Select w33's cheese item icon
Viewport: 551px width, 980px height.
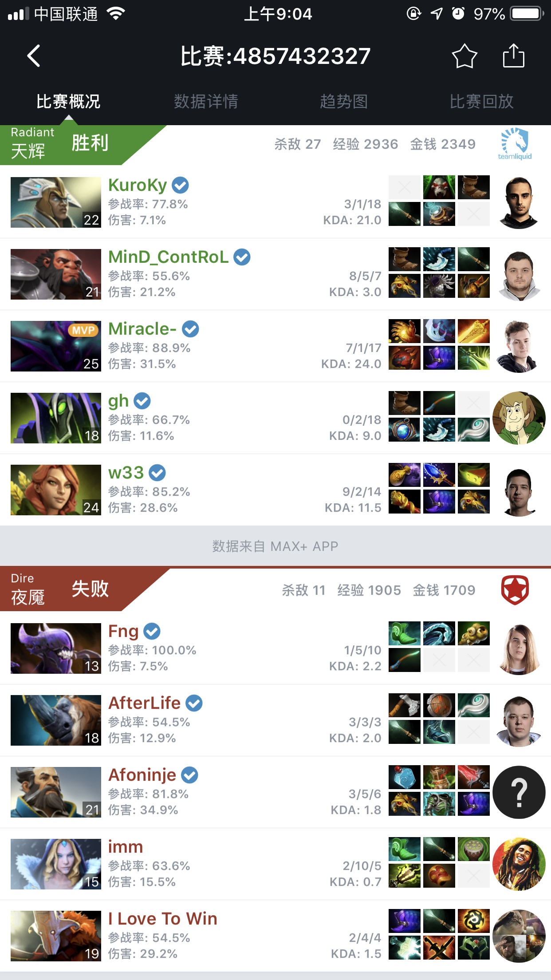[474, 475]
